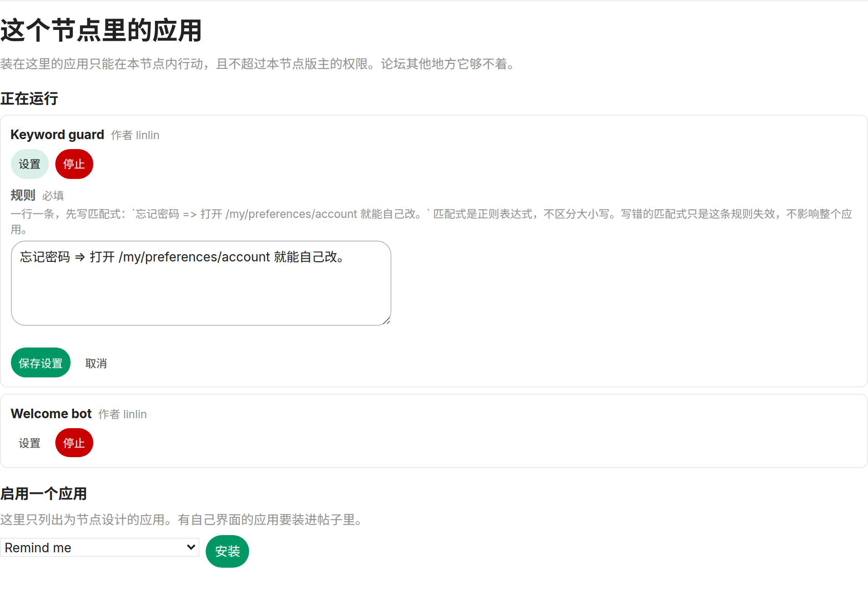This screenshot has height=589, width=868.
Task: Click the rules help text about 匹配式
Action: (432, 222)
